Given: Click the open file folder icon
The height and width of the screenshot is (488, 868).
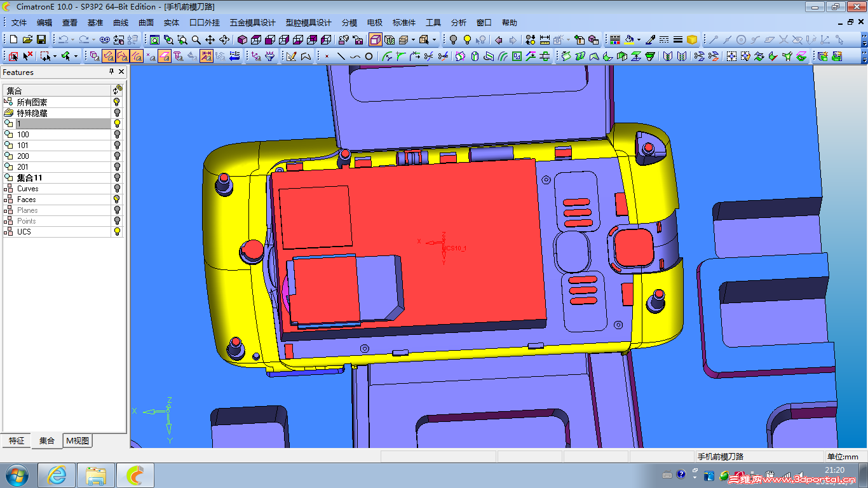Looking at the screenshot, I should tap(27, 39).
